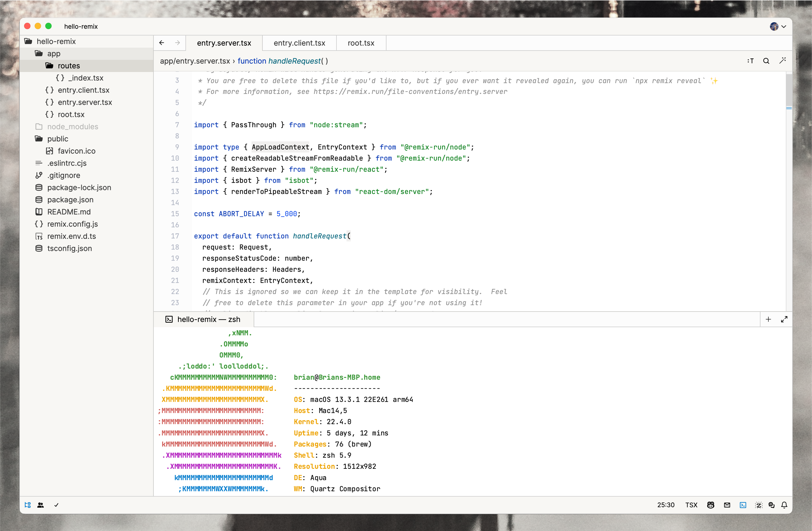Toggle the project panel in status bar
The height and width of the screenshot is (531, 812).
28,505
